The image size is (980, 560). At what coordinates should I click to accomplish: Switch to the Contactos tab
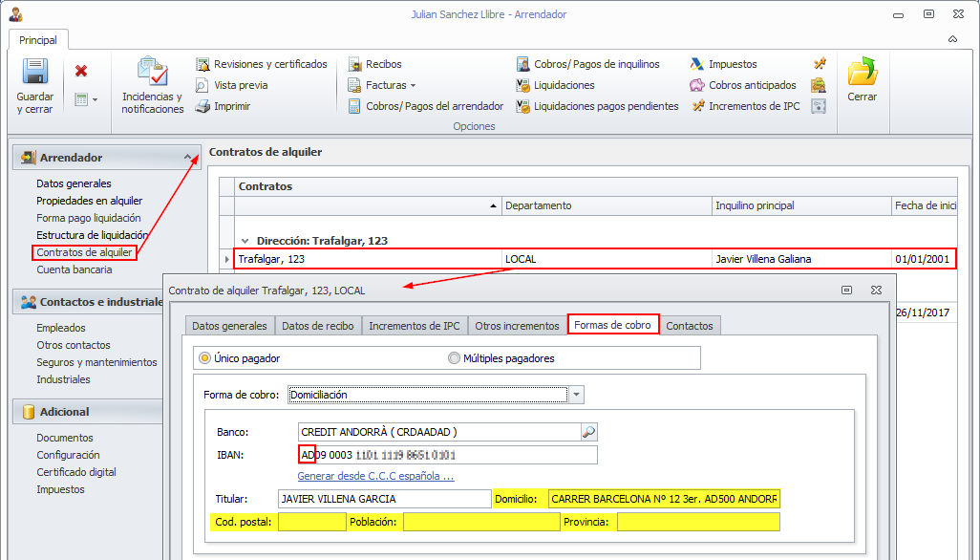pyautogui.click(x=689, y=326)
